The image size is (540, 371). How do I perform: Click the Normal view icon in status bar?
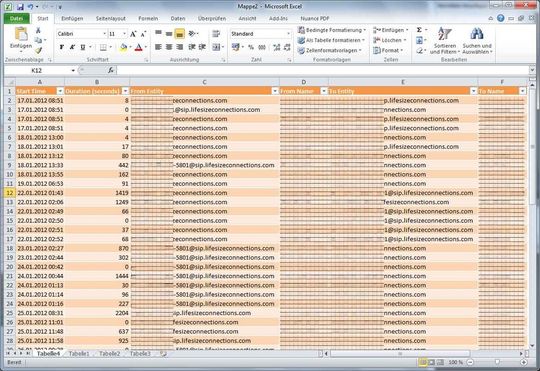423,362
